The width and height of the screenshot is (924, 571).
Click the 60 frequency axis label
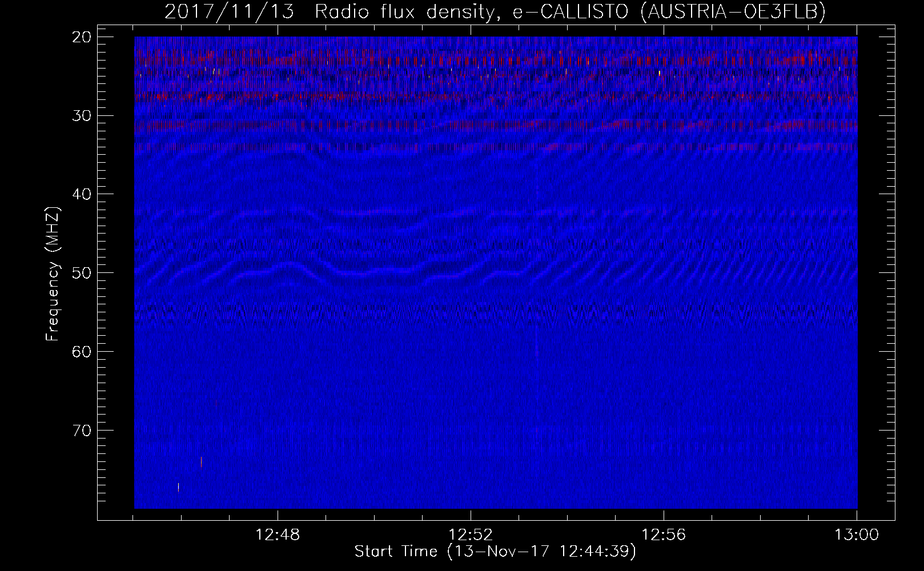[82, 352]
